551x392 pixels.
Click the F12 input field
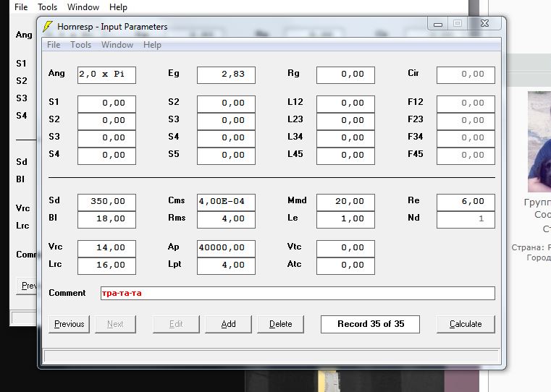(466, 104)
